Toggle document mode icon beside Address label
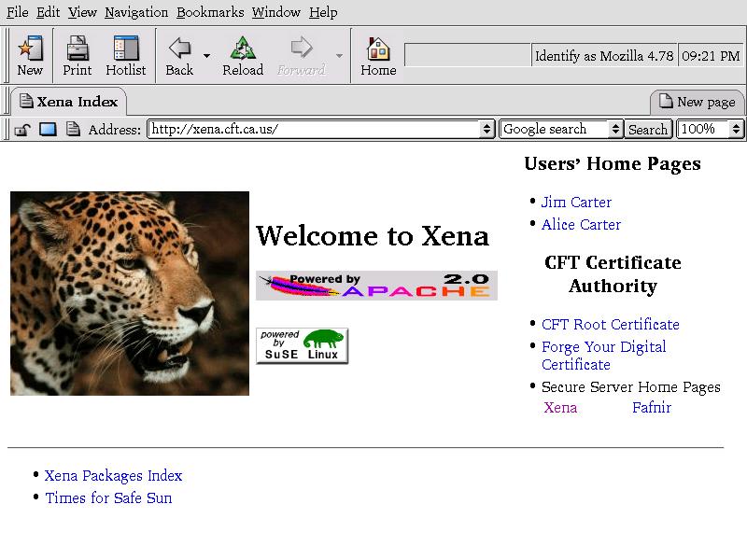This screenshot has height=560, width=747. pyautogui.click(x=73, y=130)
